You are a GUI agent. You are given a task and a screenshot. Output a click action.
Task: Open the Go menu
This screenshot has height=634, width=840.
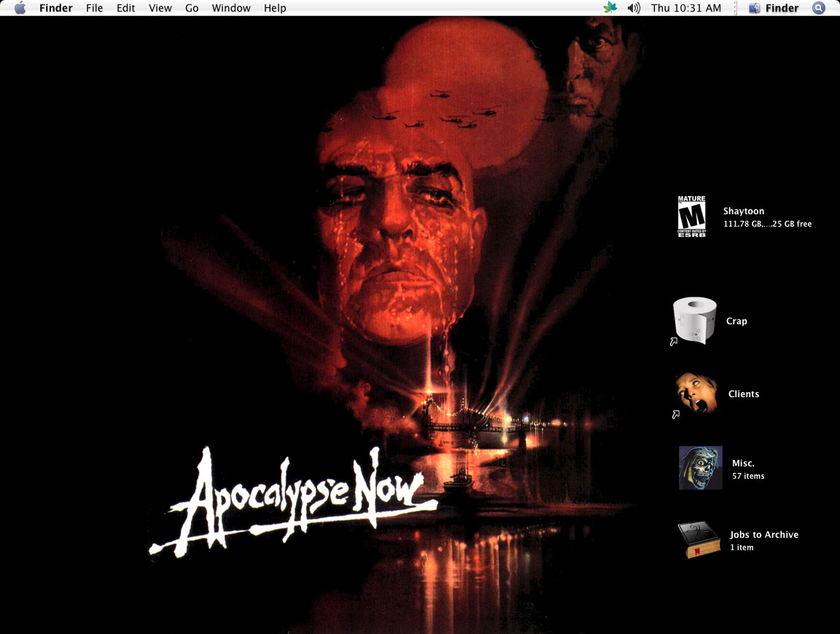pyautogui.click(x=192, y=8)
